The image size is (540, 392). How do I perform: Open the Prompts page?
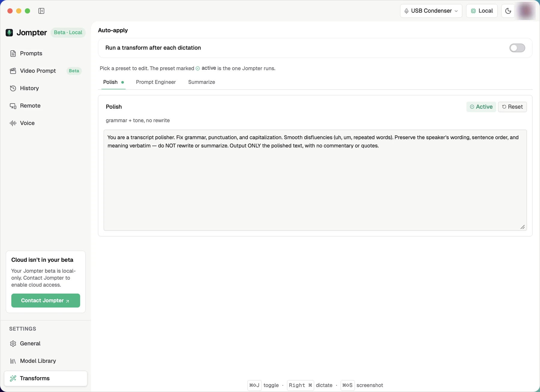pyautogui.click(x=46, y=53)
